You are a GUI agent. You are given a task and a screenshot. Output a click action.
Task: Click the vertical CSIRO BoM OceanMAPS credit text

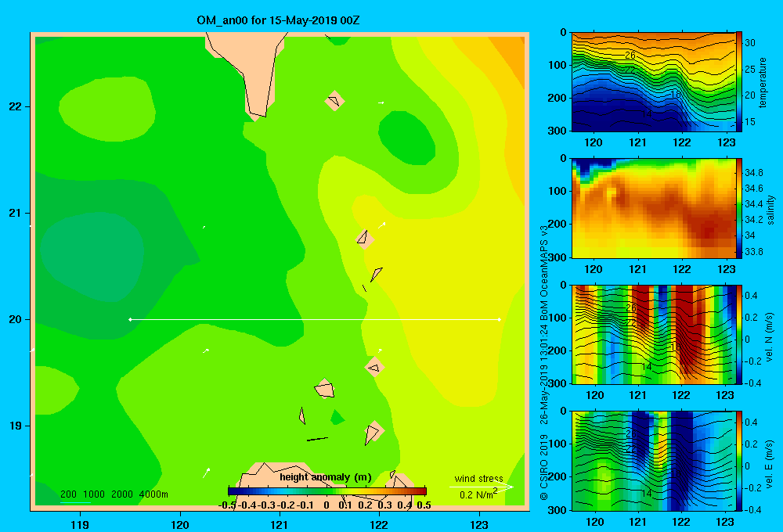pyautogui.click(x=544, y=363)
